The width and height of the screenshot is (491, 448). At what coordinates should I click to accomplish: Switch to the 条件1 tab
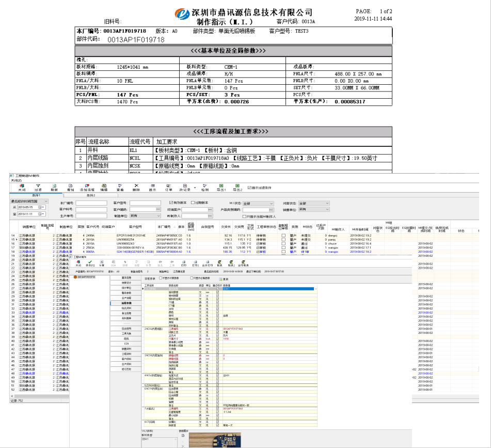[36, 195]
